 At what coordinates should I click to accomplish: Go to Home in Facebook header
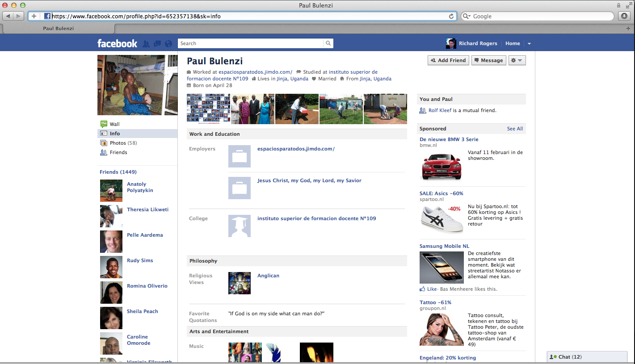point(513,43)
